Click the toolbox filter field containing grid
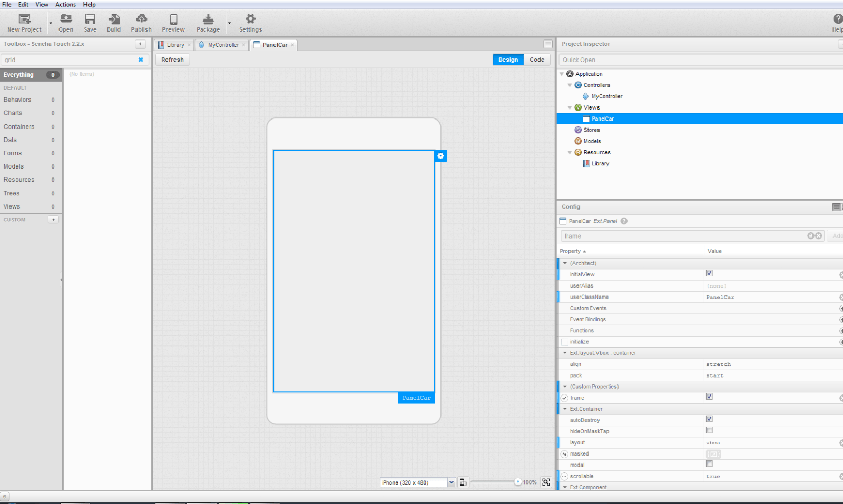 point(69,60)
